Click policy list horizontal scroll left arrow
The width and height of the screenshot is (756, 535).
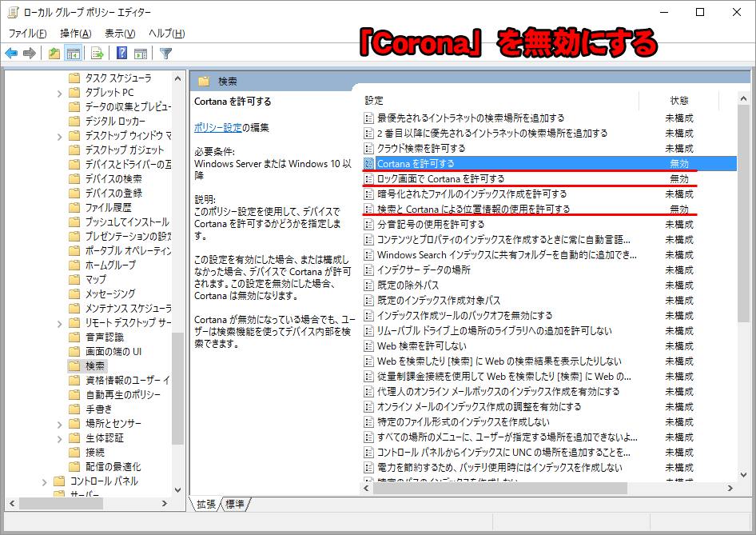click(367, 488)
